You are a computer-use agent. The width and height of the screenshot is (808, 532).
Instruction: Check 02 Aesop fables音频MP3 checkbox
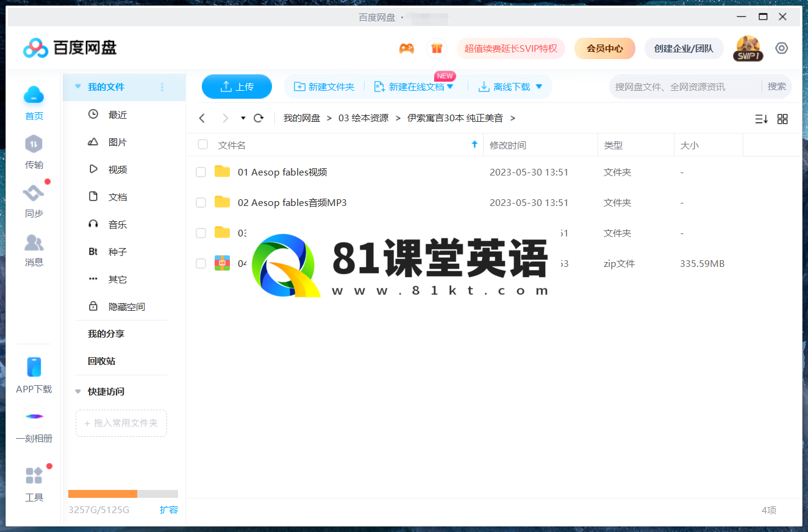201,203
